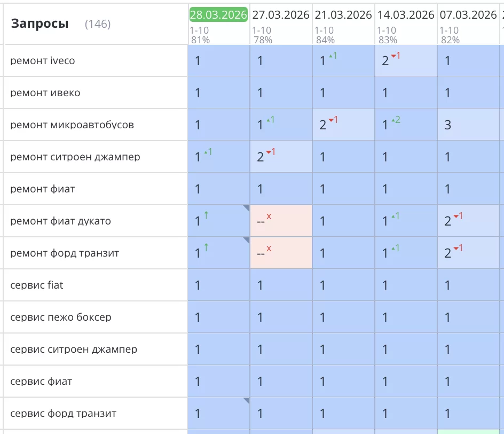Open the query ремонт микроавтобусов

(x=72, y=125)
